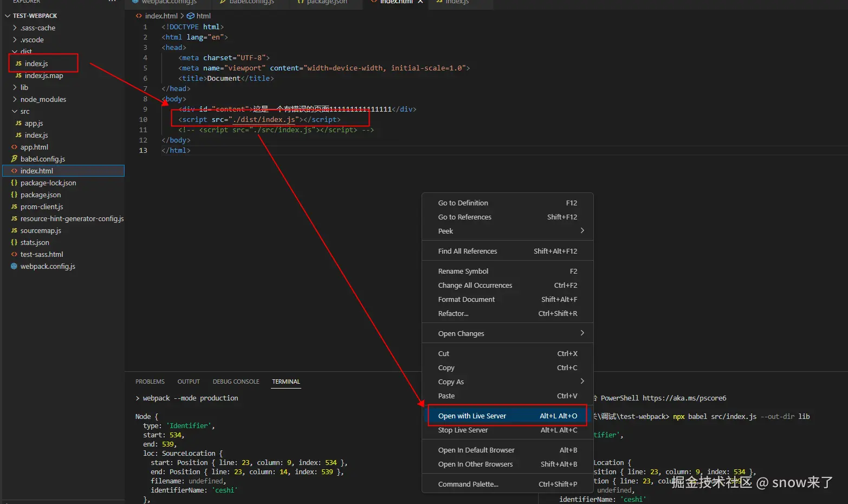Select Format Document in context menu
Image resolution: width=848 pixels, height=504 pixels.
(x=466, y=299)
